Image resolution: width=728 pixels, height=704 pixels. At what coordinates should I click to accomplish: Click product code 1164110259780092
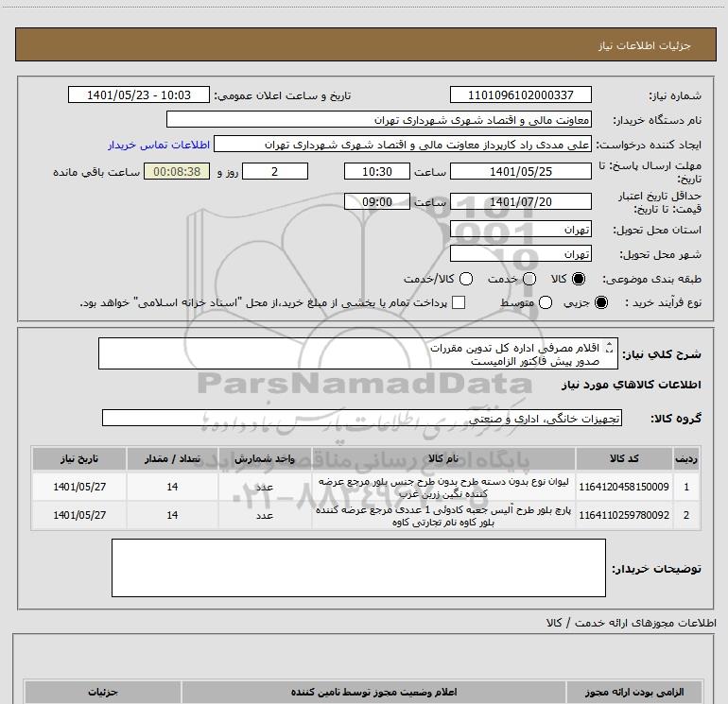(x=624, y=515)
